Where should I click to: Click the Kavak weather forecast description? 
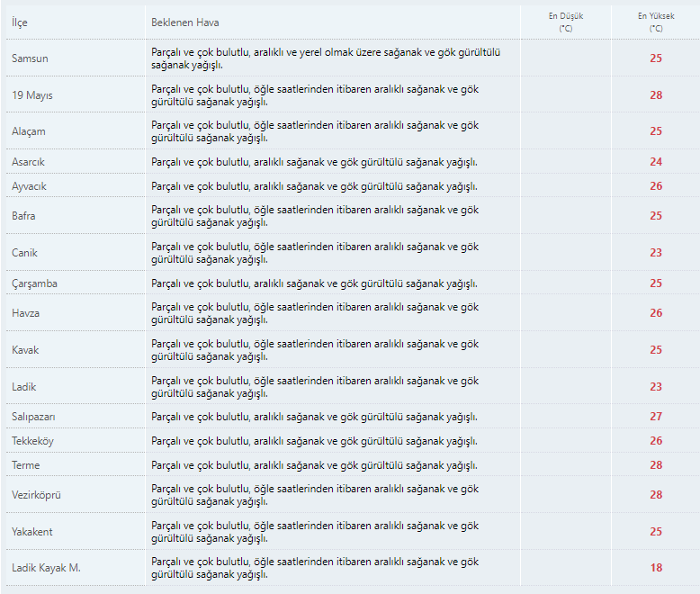(315, 350)
